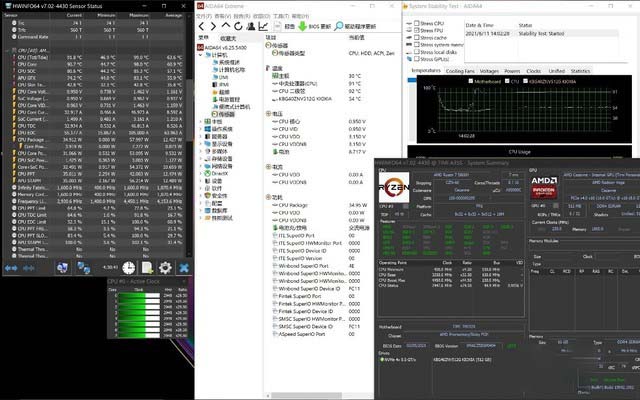Open the AIDA64 View (V) menu
640x400 pixels.
click(x=222, y=16)
